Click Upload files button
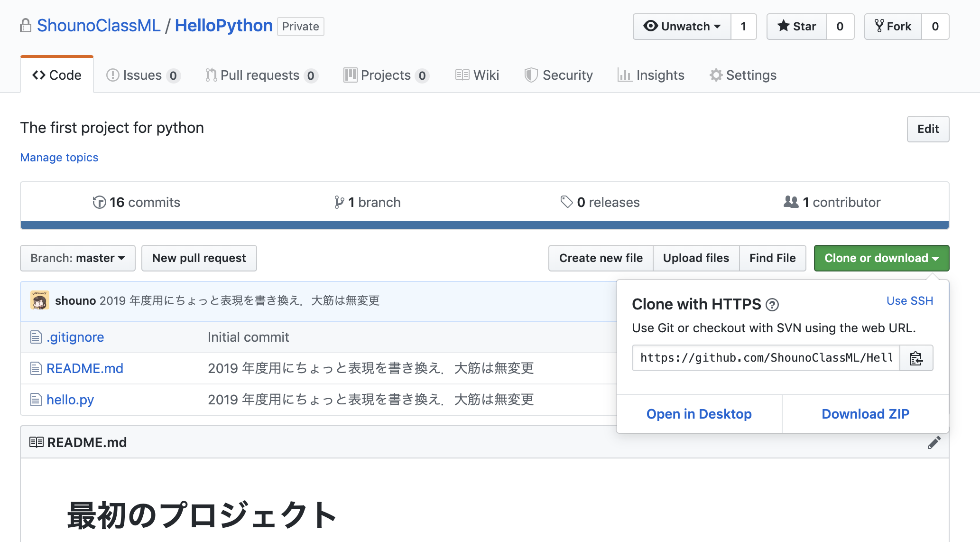Viewport: 980px width, 542px height. pyautogui.click(x=696, y=258)
